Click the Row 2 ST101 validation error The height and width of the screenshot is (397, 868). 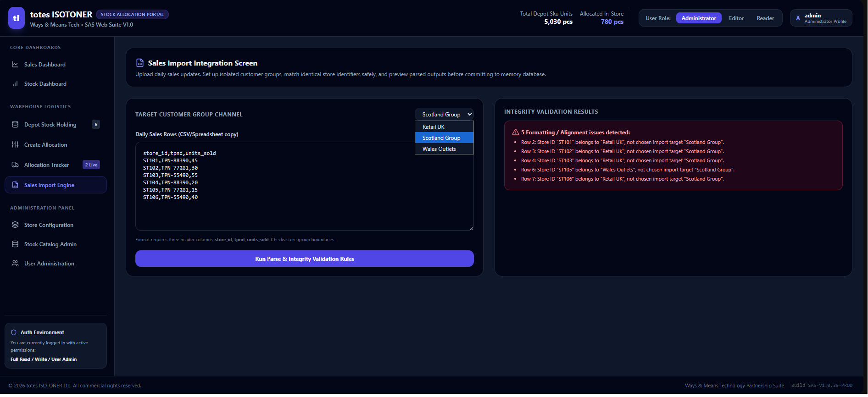pos(623,143)
